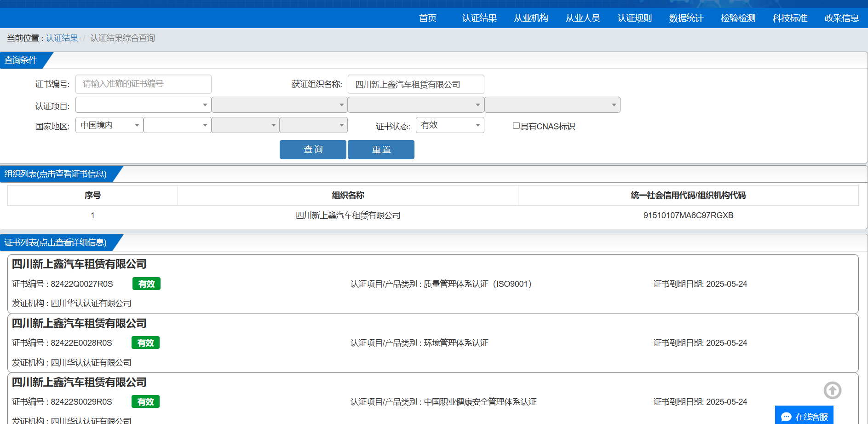Open the province dropdown next to 中国境内
This screenshot has width=868, height=424.
tap(178, 125)
